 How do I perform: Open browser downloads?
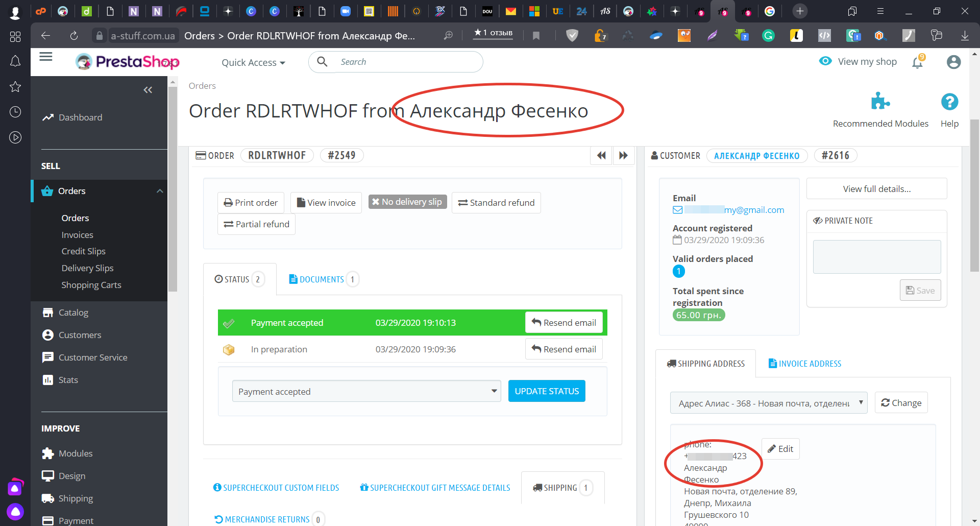965,36
